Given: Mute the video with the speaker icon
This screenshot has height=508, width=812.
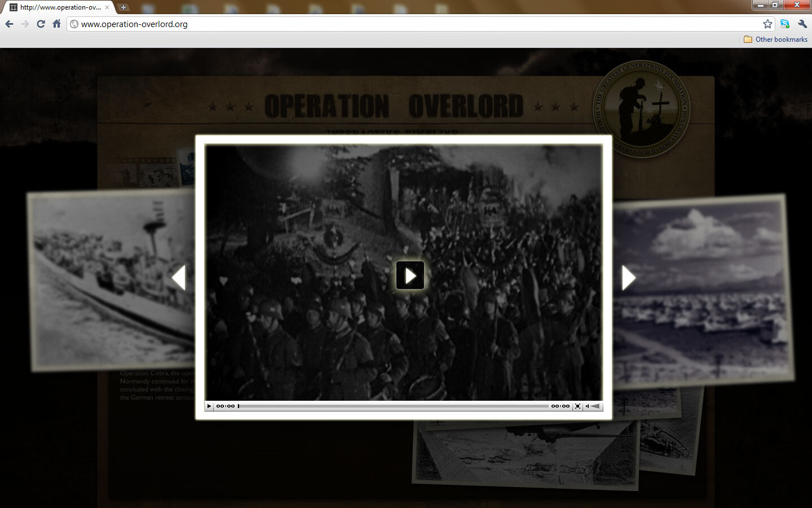Looking at the screenshot, I should coord(587,406).
